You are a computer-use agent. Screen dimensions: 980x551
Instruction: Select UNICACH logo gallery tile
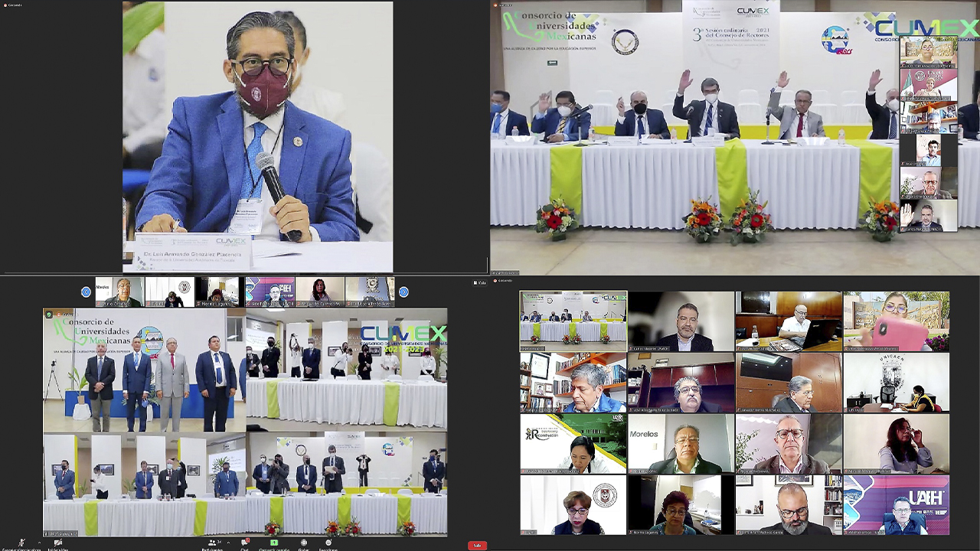(x=897, y=383)
